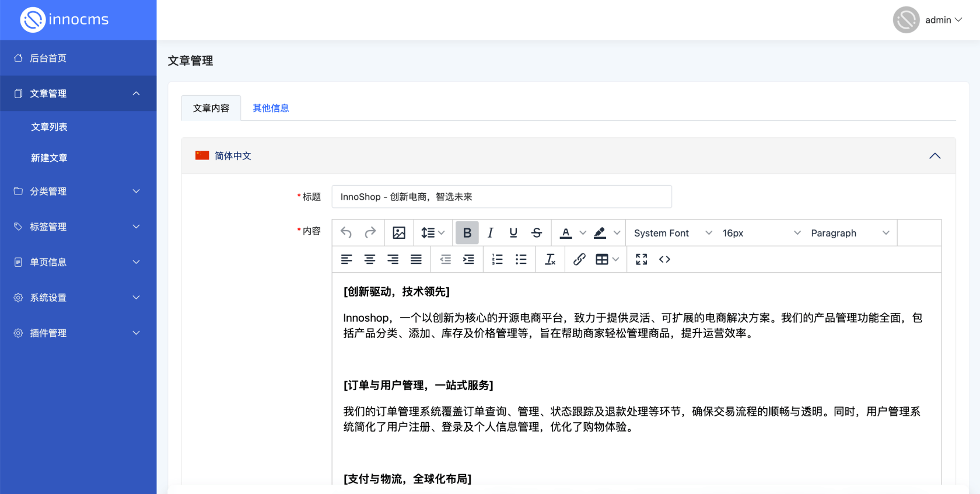
Task: Apply the highlight background color
Action: pyautogui.click(x=600, y=233)
